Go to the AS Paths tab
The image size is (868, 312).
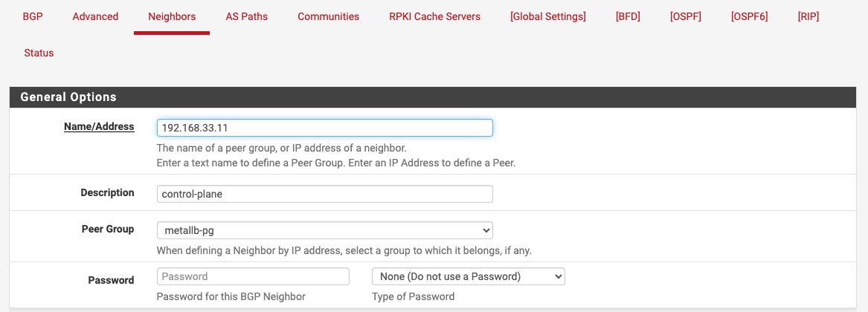[247, 16]
